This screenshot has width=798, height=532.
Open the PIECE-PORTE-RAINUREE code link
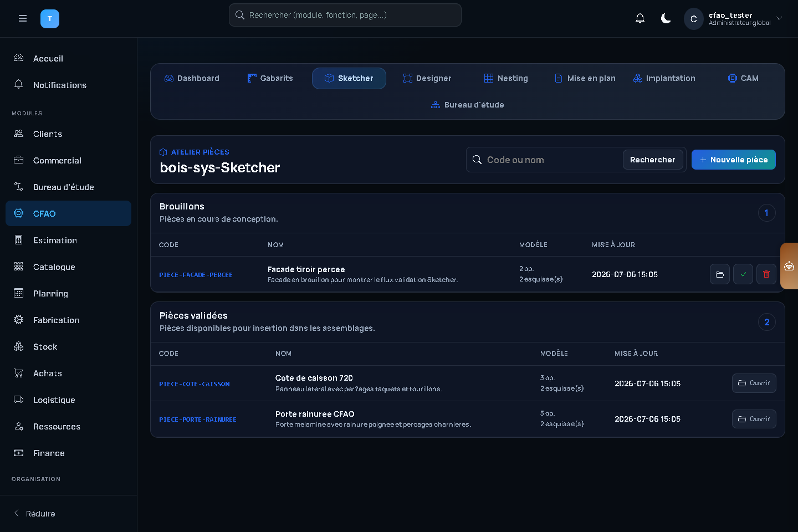pyautogui.click(x=198, y=420)
